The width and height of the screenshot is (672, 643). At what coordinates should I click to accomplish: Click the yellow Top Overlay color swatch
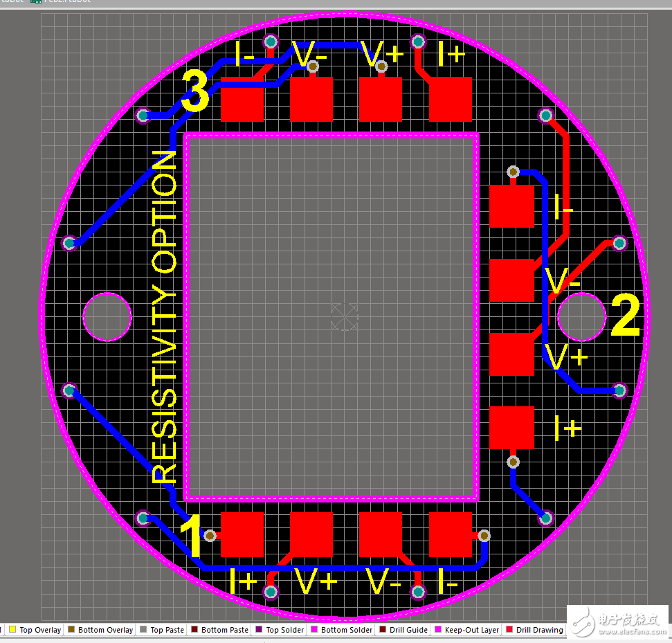click(12, 629)
